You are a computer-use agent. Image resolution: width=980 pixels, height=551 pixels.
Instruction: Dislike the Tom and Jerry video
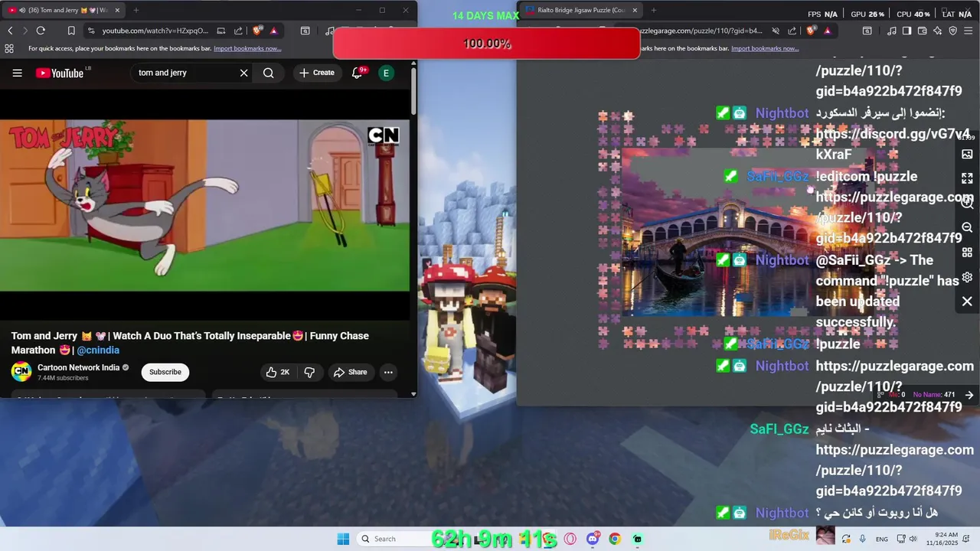[309, 372]
